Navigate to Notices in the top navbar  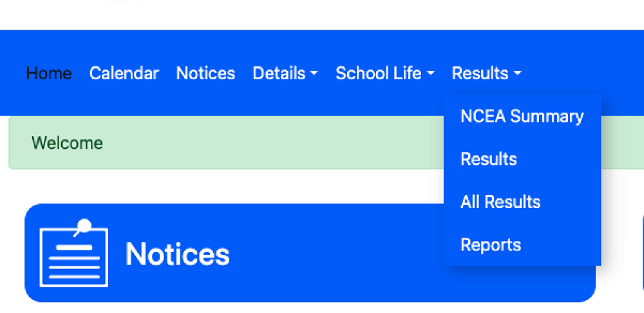tap(205, 73)
